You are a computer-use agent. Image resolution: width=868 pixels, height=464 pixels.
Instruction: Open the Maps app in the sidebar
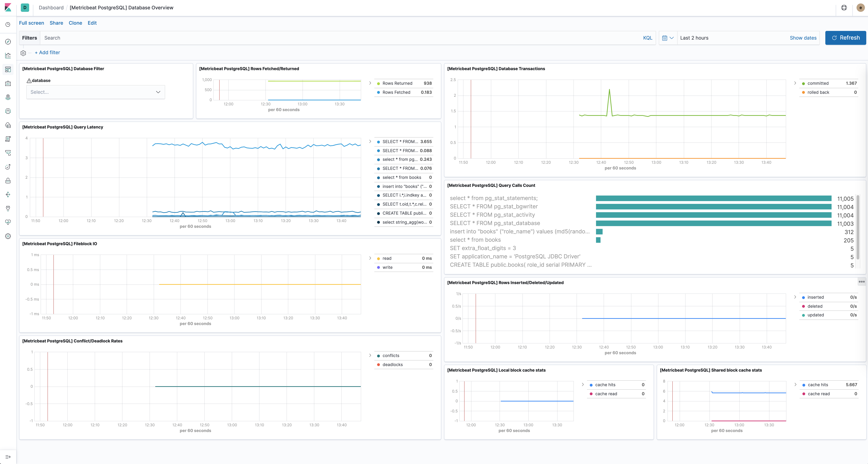8,97
